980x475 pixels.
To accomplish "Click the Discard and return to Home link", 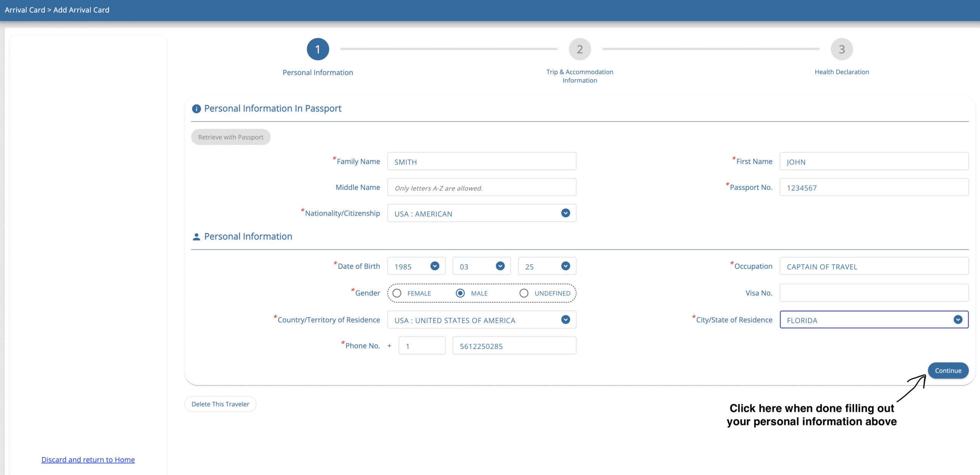I will 88,459.
